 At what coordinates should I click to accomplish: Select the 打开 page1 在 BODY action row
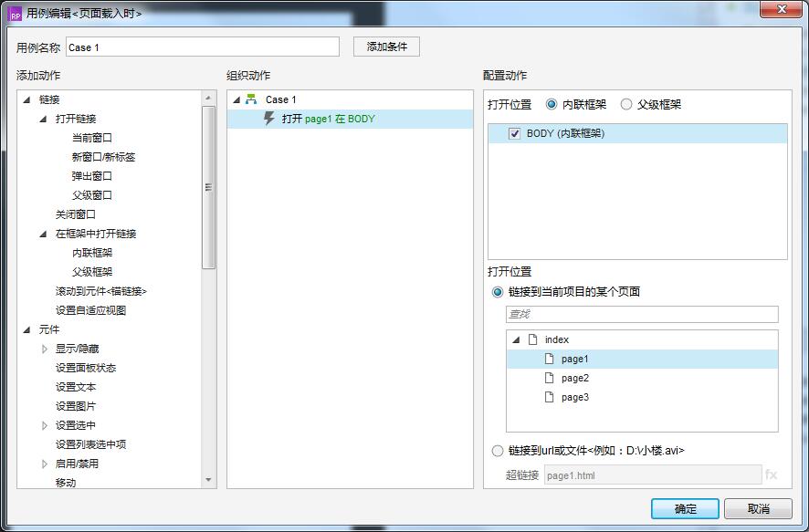(350, 119)
